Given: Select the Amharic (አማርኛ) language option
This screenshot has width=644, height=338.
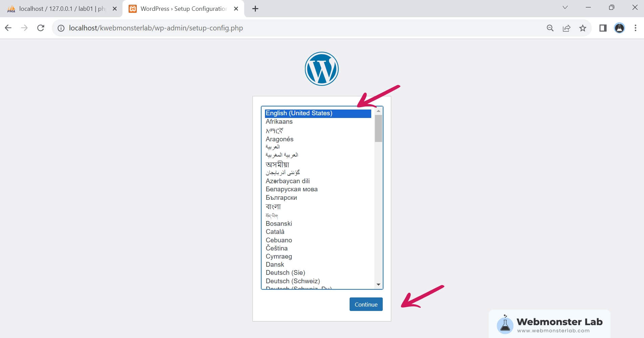Looking at the screenshot, I should (x=318, y=130).
